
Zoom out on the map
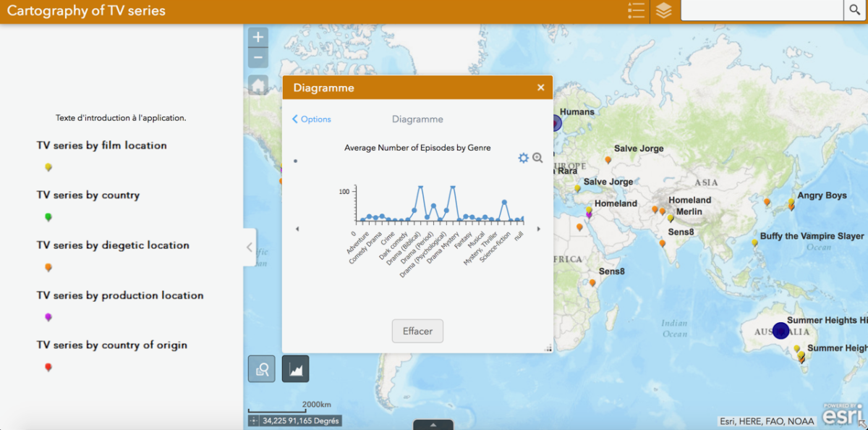point(258,58)
